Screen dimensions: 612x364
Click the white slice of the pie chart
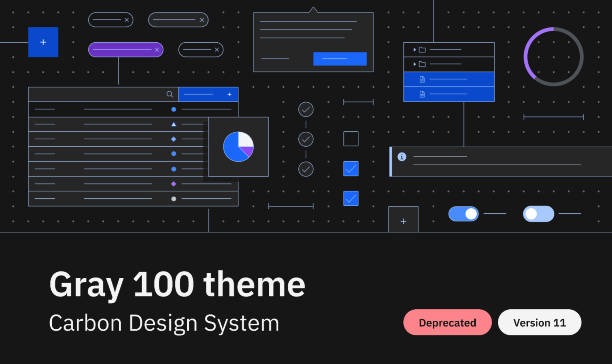245,139
